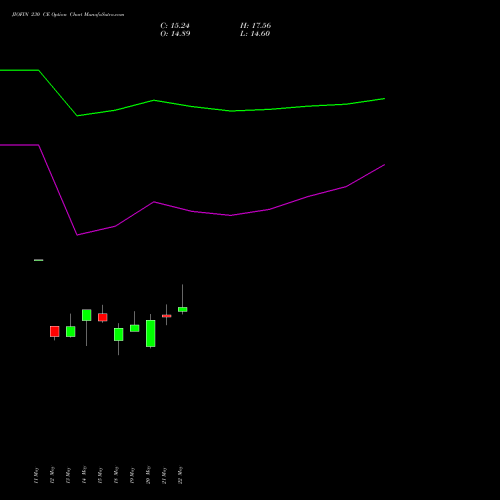The height and width of the screenshot is (500, 500).
Task: Select the green candlestick for 13 May
Action: 71,332
